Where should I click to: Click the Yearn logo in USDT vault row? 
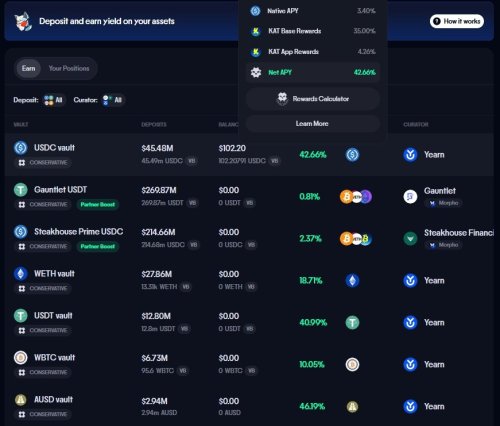pyautogui.click(x=410, y=323)
